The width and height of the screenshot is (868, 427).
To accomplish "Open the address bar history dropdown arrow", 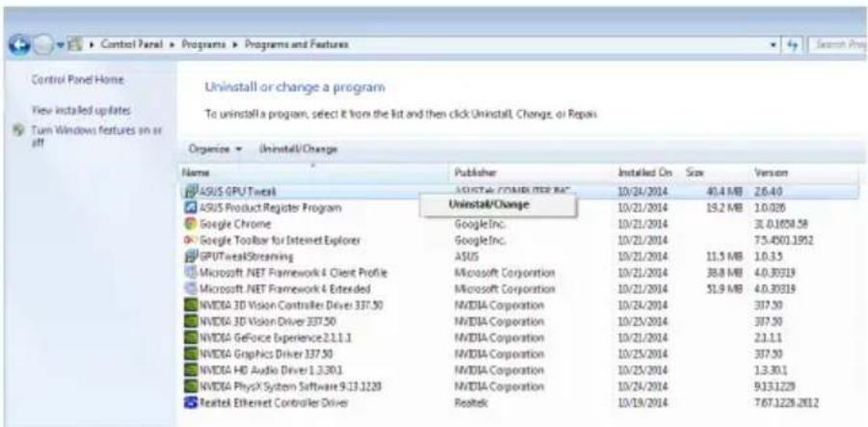I will pos(775,45).
